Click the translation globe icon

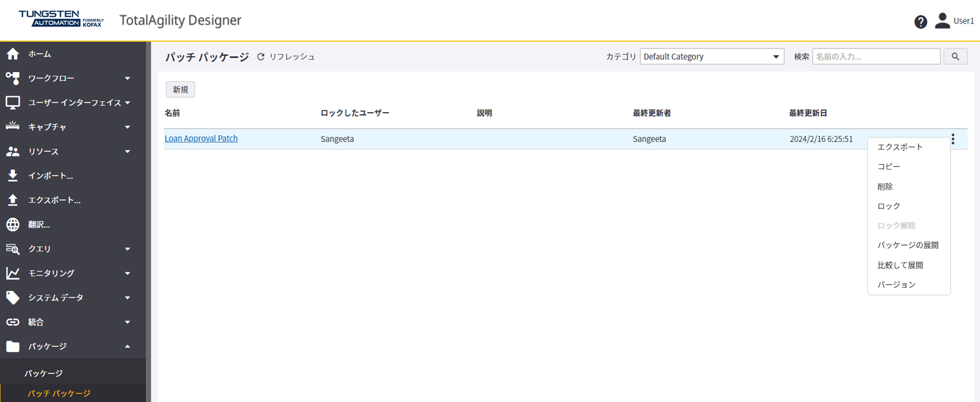(x=13, y=225)
